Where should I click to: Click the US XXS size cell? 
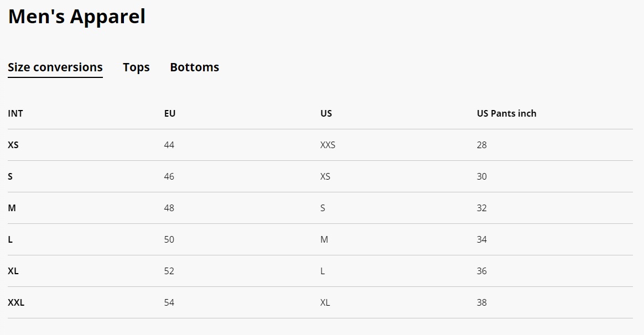pyautogui.click(x=328, y=145)
